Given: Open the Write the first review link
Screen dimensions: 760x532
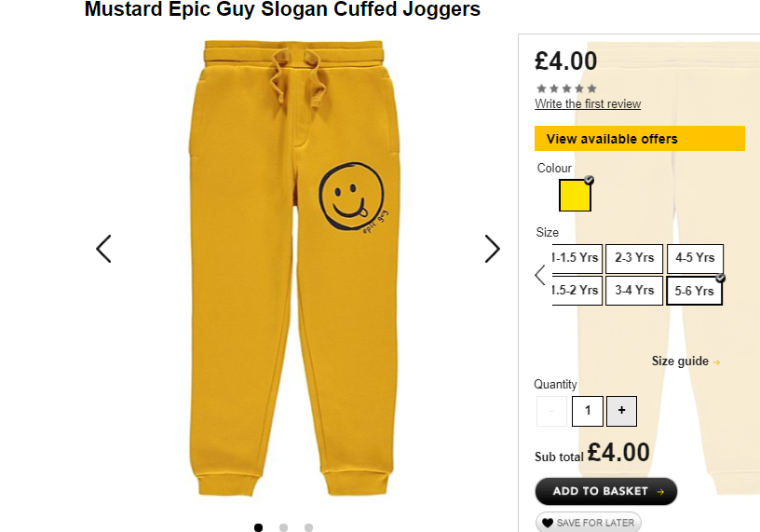Looking at the screenshot, I should (588, 103).
